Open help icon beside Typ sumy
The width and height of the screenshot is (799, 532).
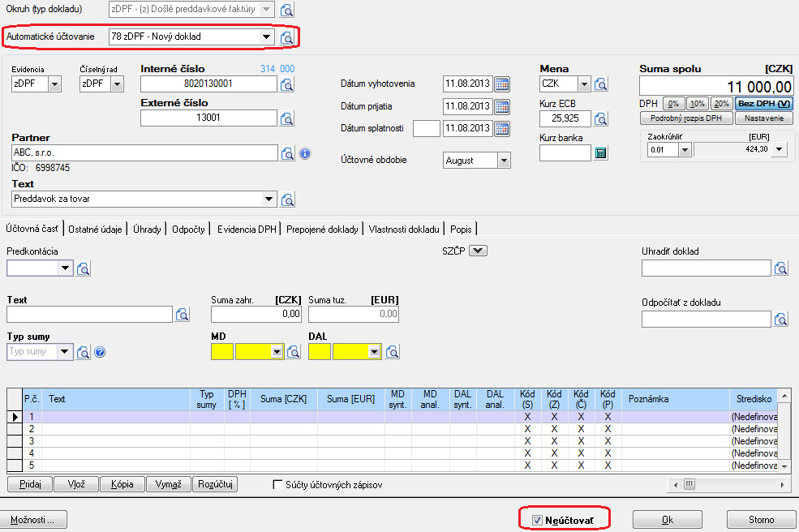tap(100, 352)
